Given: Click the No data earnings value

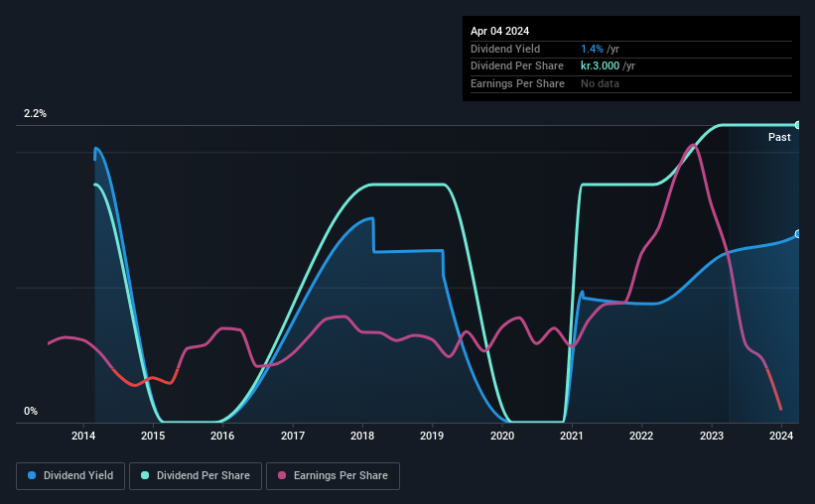Looking at the screenshot, I should (x=600, y=83).
